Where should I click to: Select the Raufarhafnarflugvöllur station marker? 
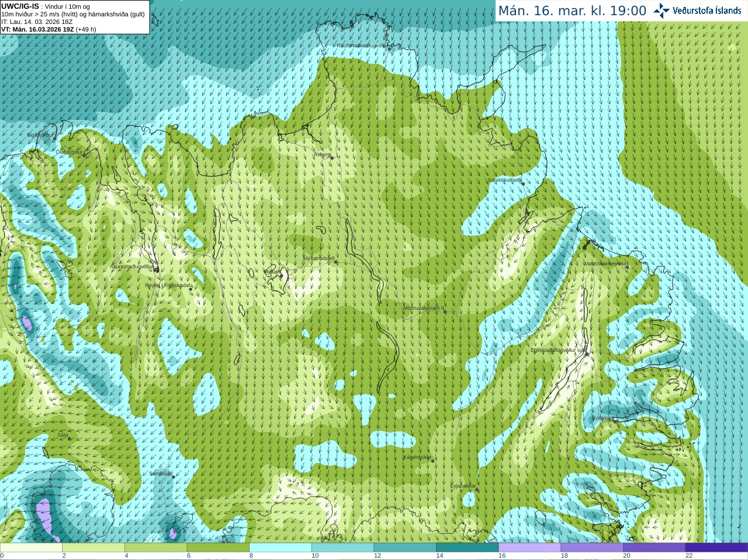click(x=389, y=49)
